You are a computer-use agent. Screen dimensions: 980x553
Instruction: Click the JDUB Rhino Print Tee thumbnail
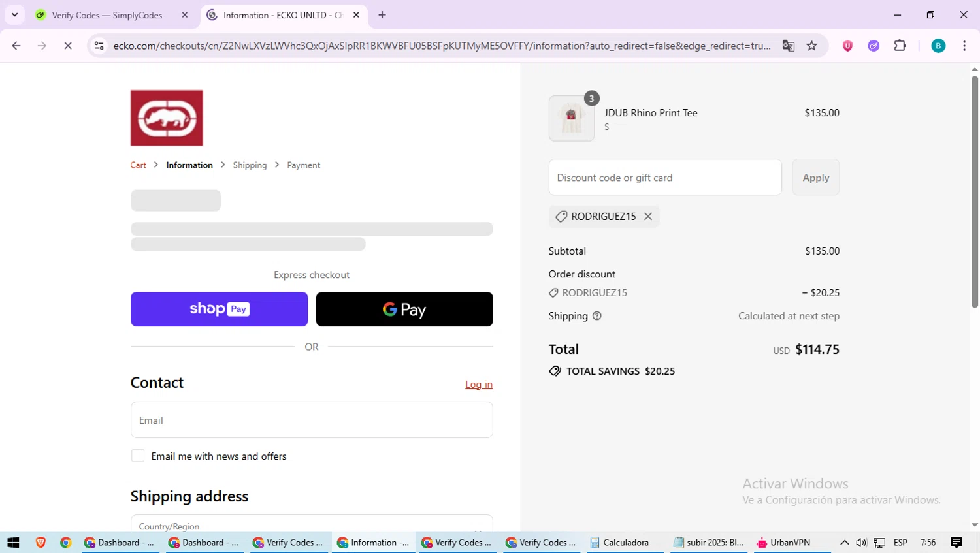[572, 118]
